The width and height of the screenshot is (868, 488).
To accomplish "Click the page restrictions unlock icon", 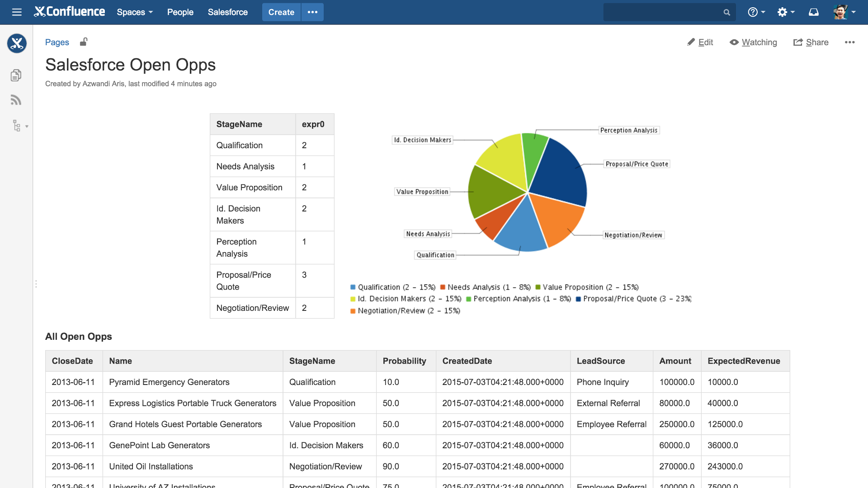I will coord(84,42).
